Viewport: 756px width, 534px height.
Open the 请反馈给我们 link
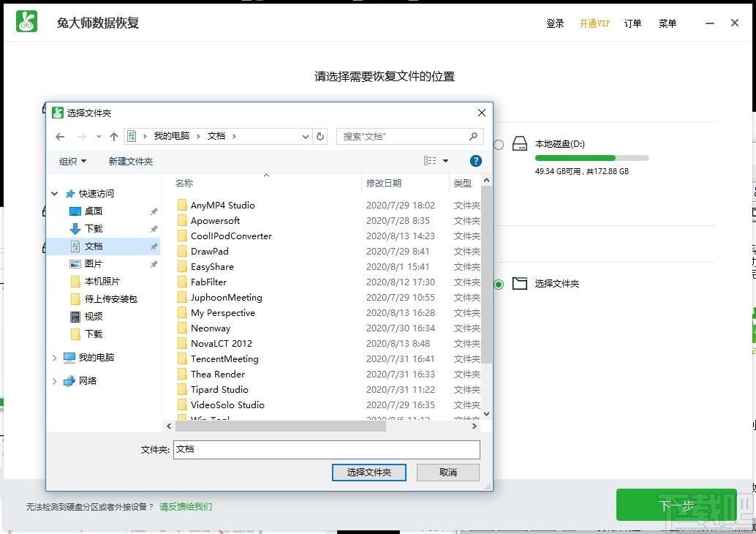(x=186, y=506)
